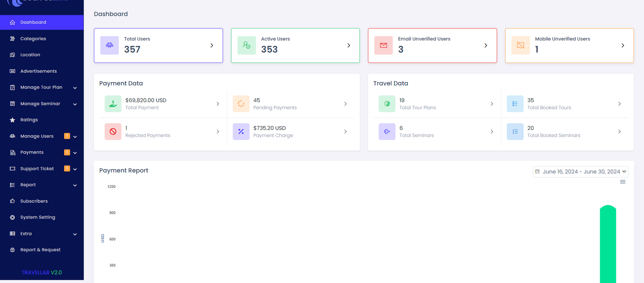Click the Total Booked Tours list icon
Viewport: 644px width, 283px height.
[515, 104]
